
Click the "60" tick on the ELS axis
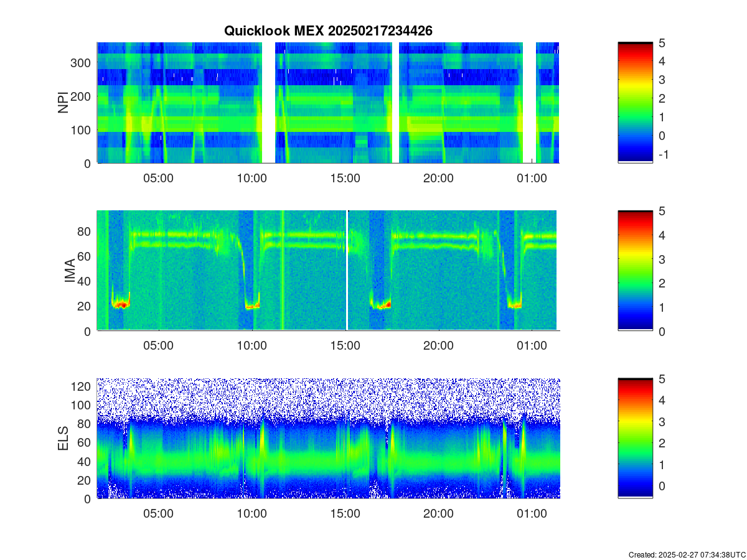[85, 442]
